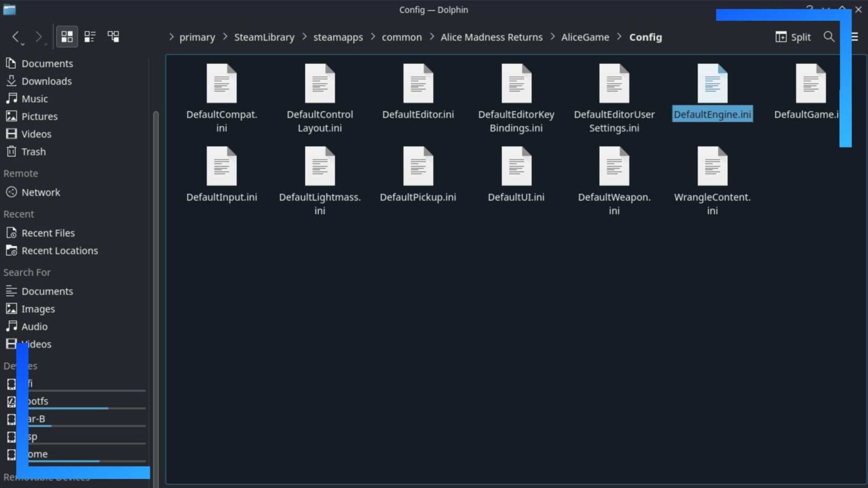Switch to Compact view mode
The height and width of the screenshot is (488, 868).
[90, 37]
